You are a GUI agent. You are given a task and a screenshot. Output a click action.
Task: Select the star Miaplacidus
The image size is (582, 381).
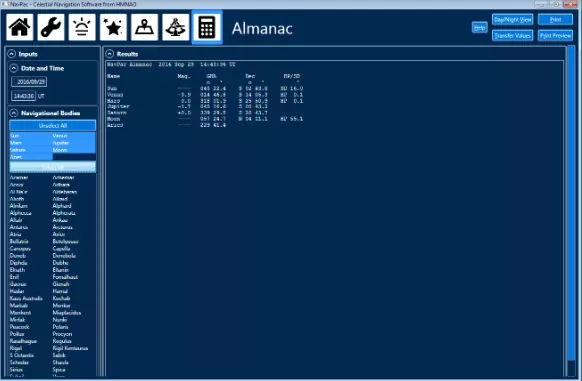point(67,313)
